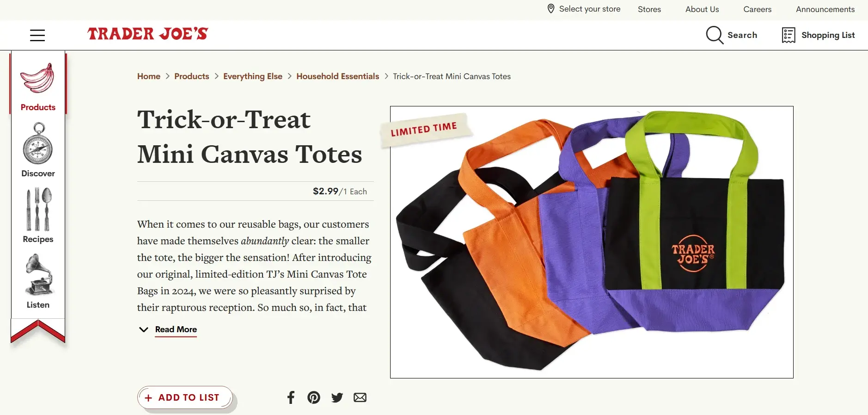Click the Add to List button

click(x=185, y=397)
